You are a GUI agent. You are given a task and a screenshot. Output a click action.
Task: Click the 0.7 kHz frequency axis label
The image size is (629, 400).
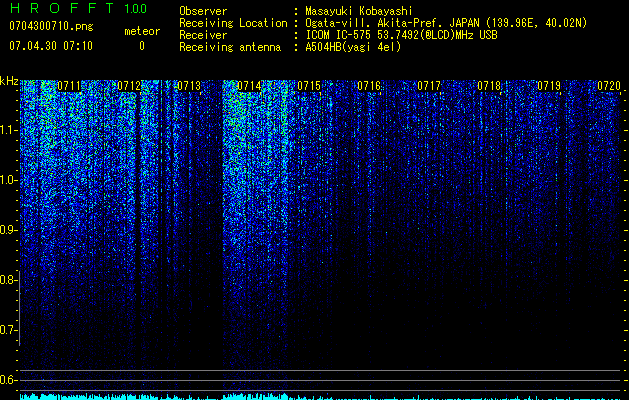click(x=8, y=330)
